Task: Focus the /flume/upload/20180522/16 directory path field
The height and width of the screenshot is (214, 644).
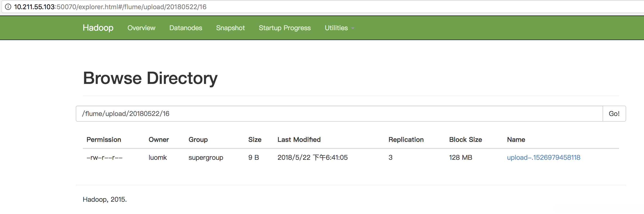Action: 339,114
